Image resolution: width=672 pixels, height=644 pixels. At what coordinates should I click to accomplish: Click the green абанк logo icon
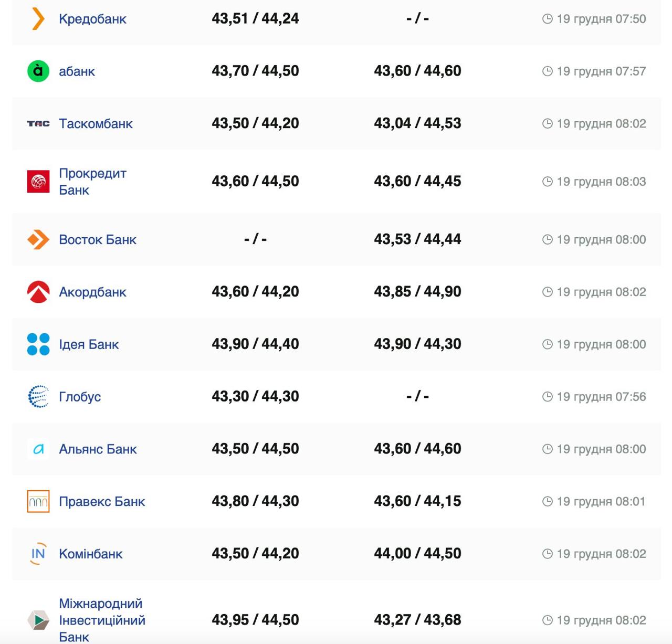(x=38, y=71)
